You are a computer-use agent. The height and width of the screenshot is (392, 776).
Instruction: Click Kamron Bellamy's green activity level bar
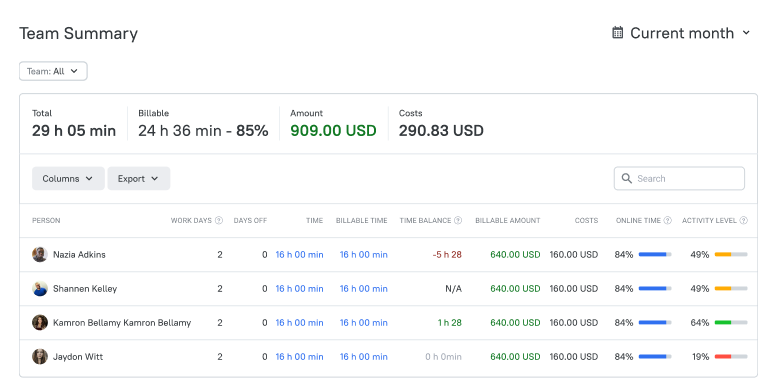click(731, 323)
